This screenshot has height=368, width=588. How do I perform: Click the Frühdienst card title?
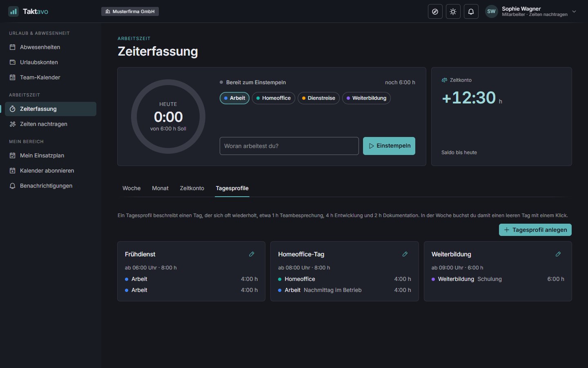140,254
